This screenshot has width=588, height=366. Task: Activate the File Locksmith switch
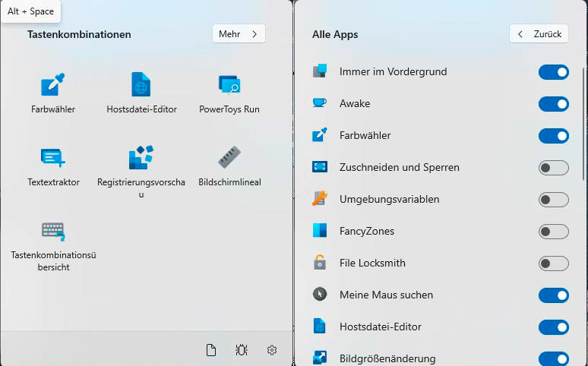[554, 263]
